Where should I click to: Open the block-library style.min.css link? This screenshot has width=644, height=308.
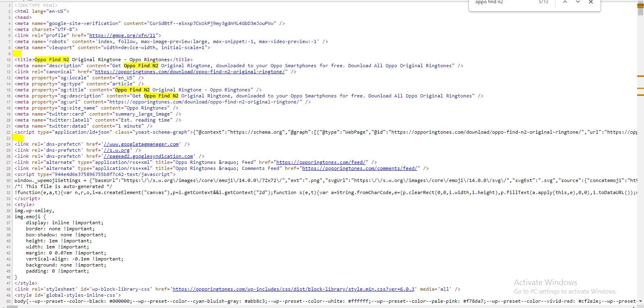click(293, 289)
